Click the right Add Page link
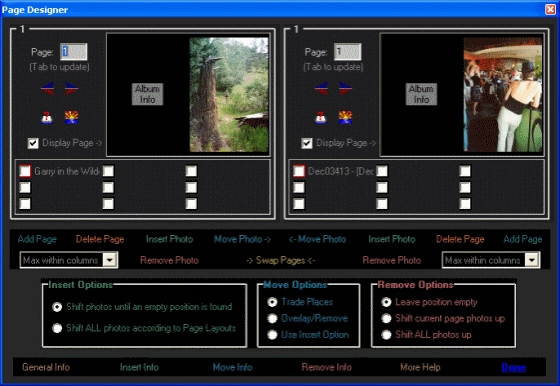This screenshot has height=386, width=560. [x=522, y=239]
